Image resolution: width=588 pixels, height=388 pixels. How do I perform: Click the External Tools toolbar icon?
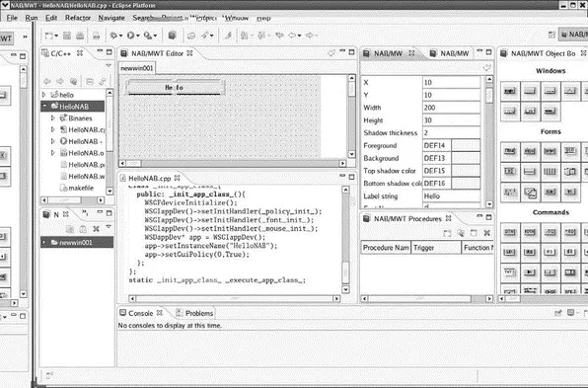[148, 36]
